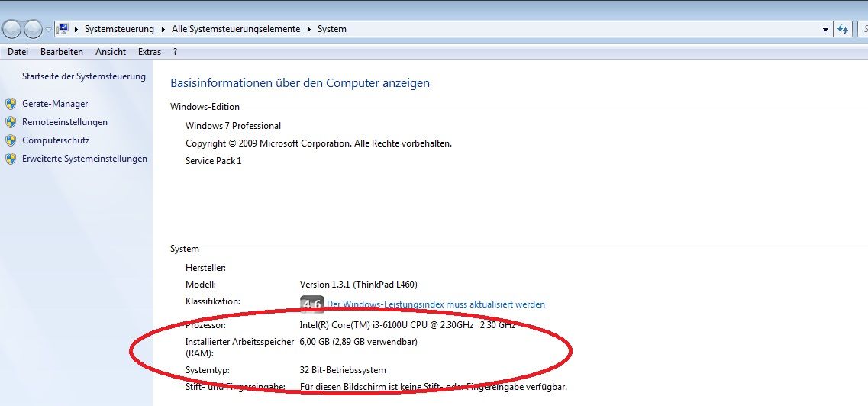Expand the arrow after Systemsteuerung breadcrumb

coord(163,29)
